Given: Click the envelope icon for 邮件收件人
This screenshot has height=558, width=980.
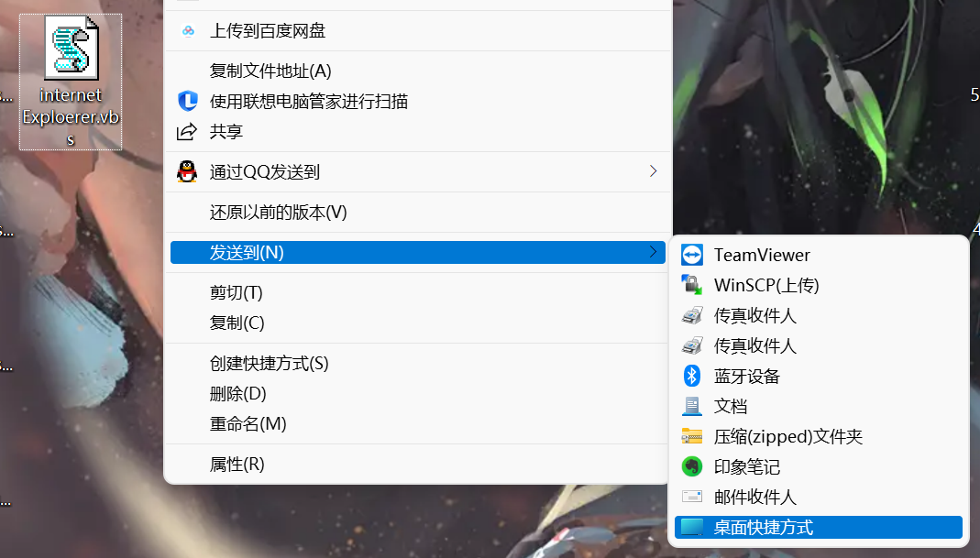Looking at the screenshot, I should 691,497.
